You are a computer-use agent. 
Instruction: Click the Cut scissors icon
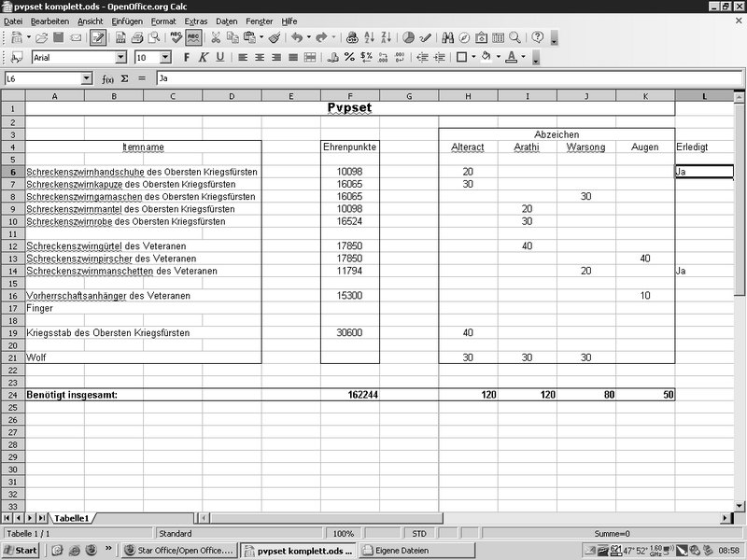[216, 38]
